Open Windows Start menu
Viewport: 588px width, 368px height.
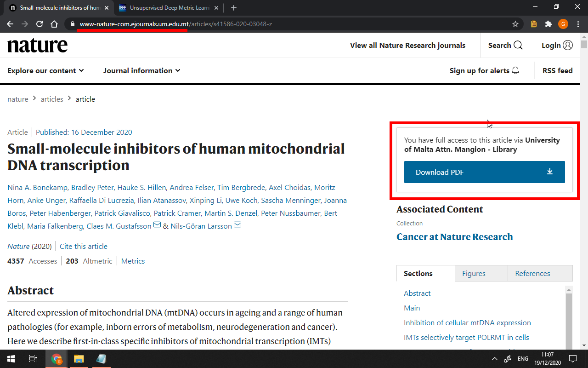coord(11,359)
